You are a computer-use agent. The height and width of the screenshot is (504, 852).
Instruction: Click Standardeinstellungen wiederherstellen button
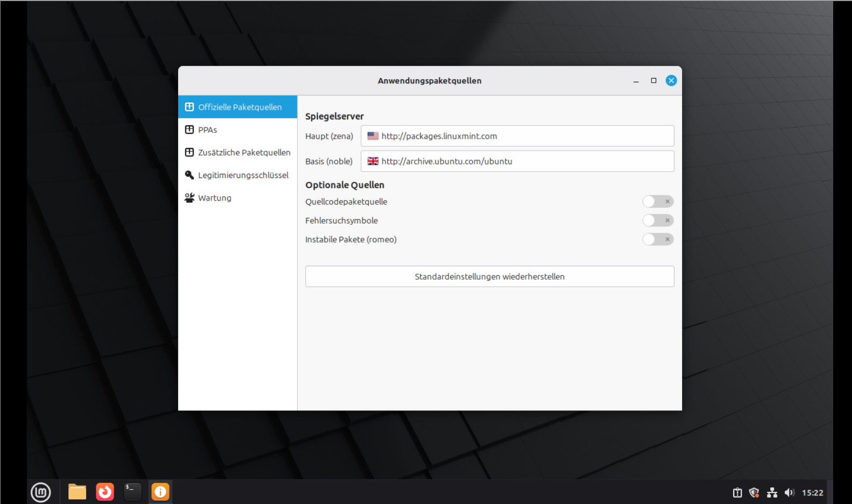(489, 276)
